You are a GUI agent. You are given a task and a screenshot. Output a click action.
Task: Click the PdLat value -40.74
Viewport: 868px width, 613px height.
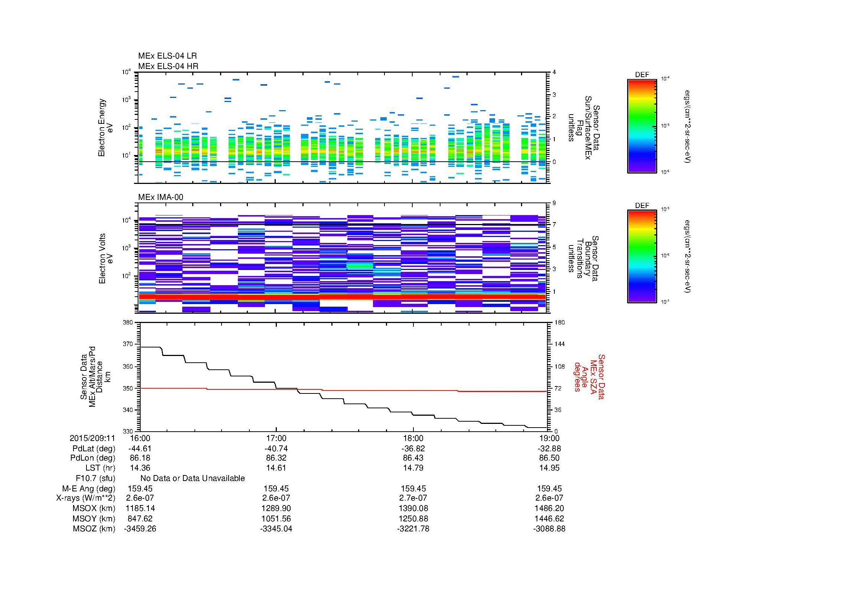click(x=276, y=449)
